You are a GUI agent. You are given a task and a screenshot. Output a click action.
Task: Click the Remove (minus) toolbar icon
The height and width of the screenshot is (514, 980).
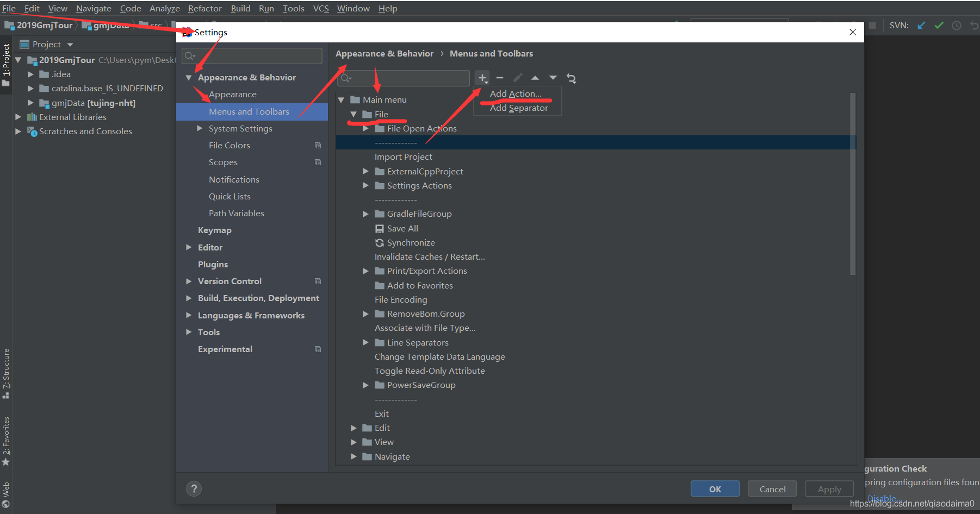500,78
